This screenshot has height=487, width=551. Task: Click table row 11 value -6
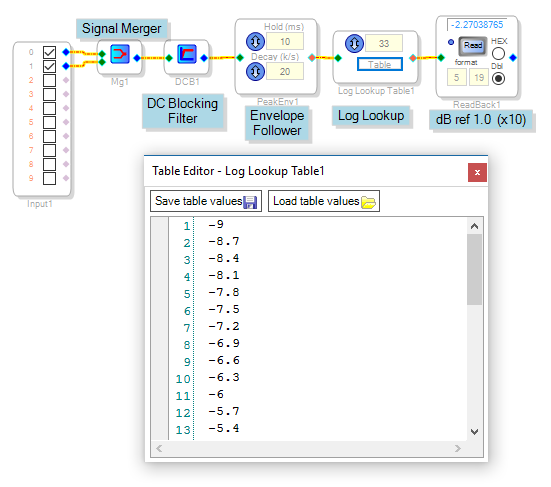216,394
